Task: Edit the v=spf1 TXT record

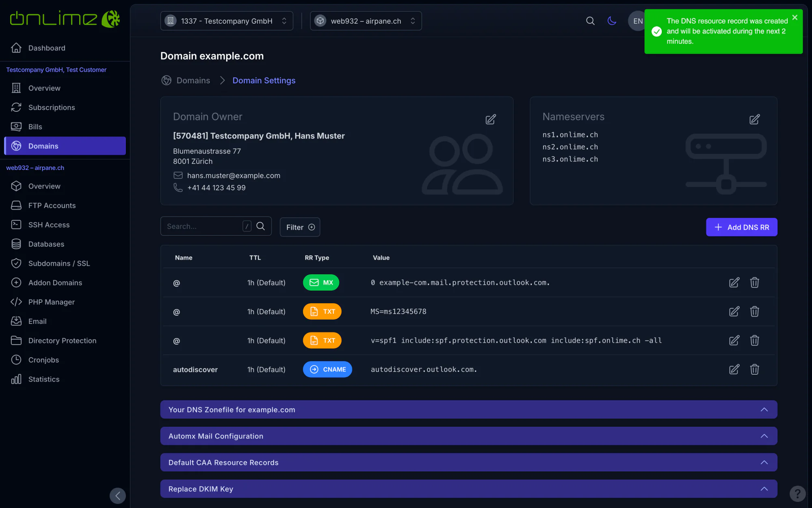Action: point(734,341)
